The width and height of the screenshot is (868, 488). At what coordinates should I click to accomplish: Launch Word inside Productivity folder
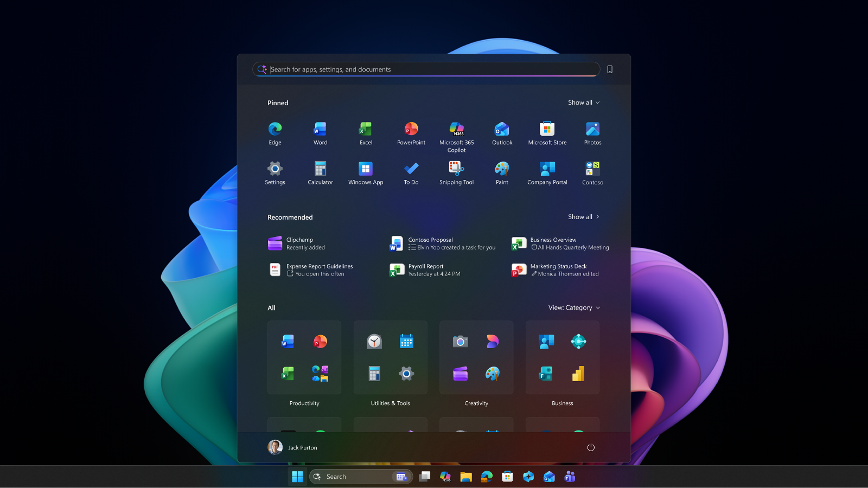pyautogui.click(x=288, y=342)
